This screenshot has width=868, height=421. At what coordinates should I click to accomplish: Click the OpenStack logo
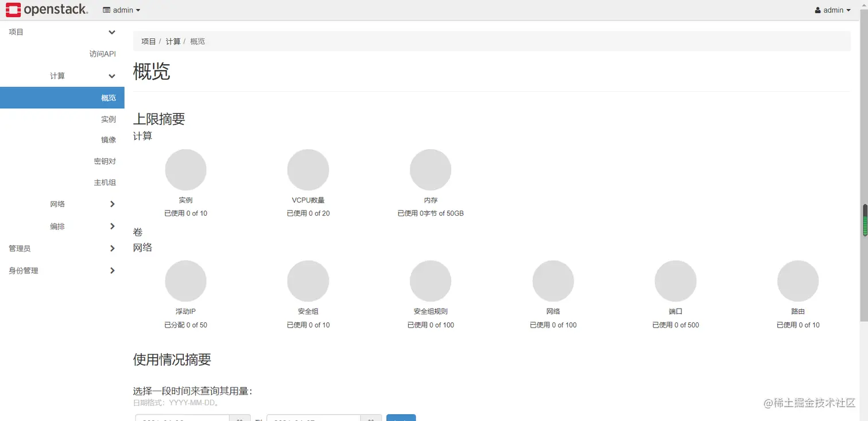(x=47, y=10)
